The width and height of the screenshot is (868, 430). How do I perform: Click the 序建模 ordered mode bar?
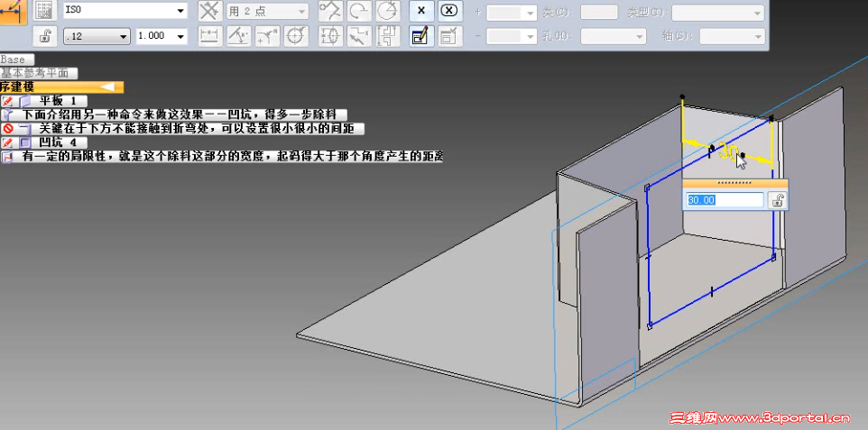pos(61,87)
